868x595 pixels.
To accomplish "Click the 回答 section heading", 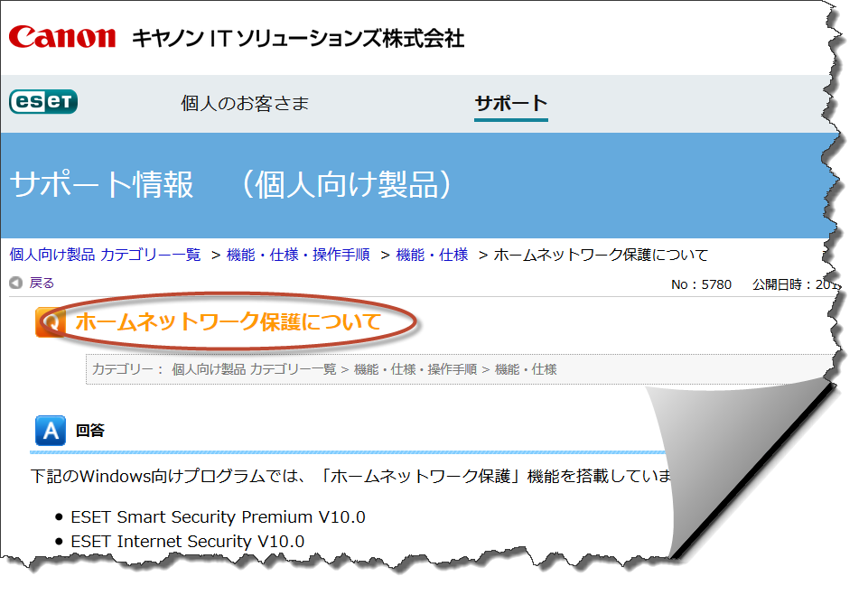I will coord(90,431).
